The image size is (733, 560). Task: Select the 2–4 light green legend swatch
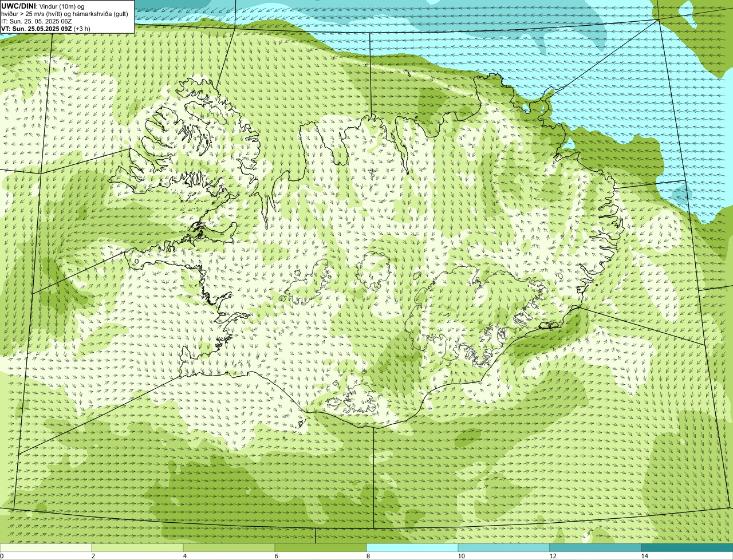point(137,547)
